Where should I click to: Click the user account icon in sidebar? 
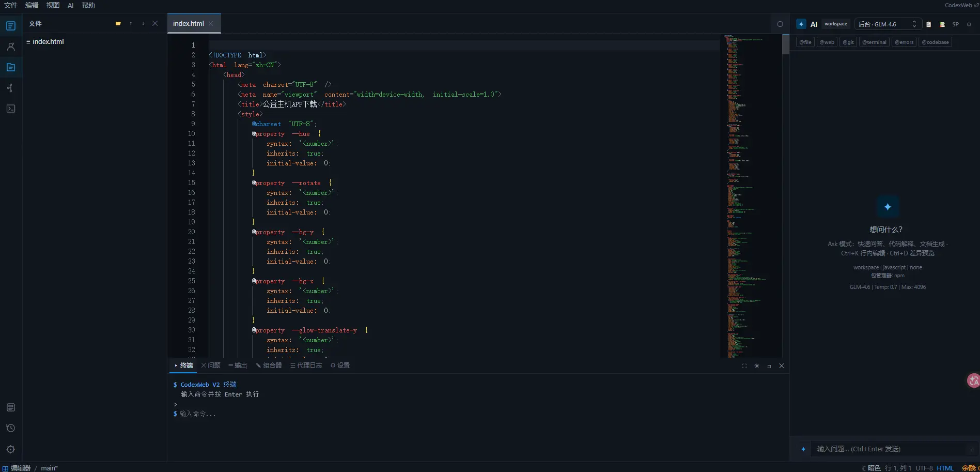[10, 47]
